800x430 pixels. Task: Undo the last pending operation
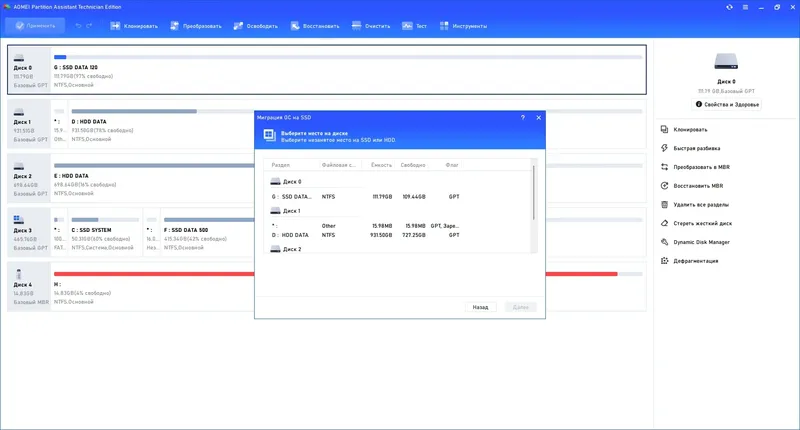point(78,26)
